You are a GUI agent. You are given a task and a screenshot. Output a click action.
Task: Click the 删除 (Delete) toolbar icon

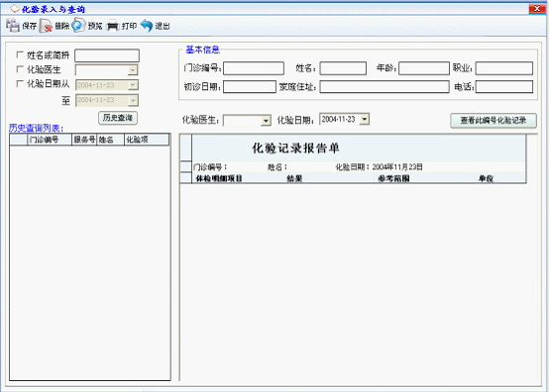pyautogui.click(x=46, y=26)
